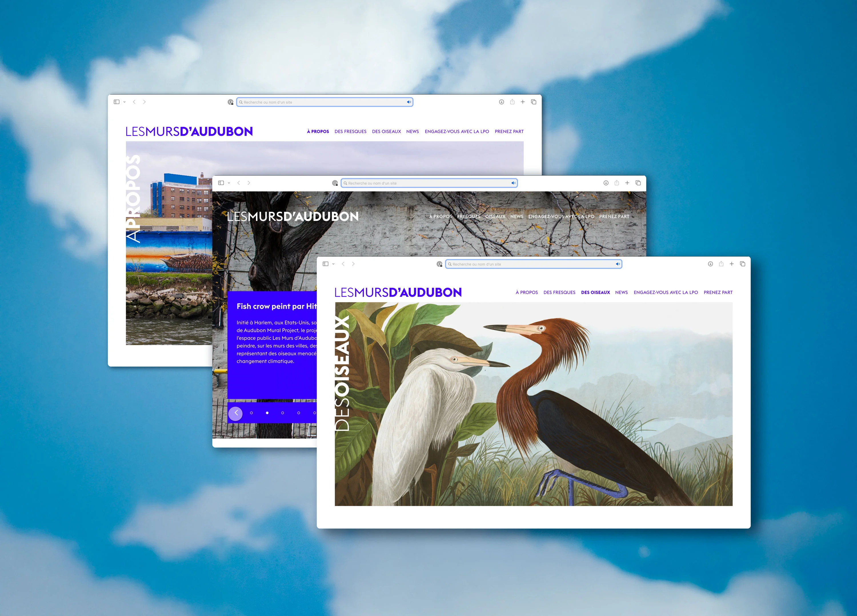Click the tab overview icon in the back window

tap(534, 102)
